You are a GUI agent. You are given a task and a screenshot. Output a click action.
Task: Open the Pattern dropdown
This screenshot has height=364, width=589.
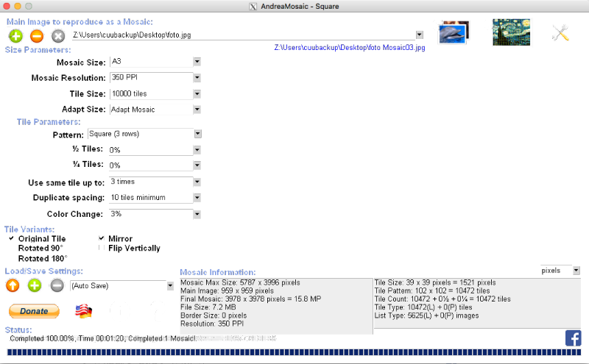click(198, 134)
